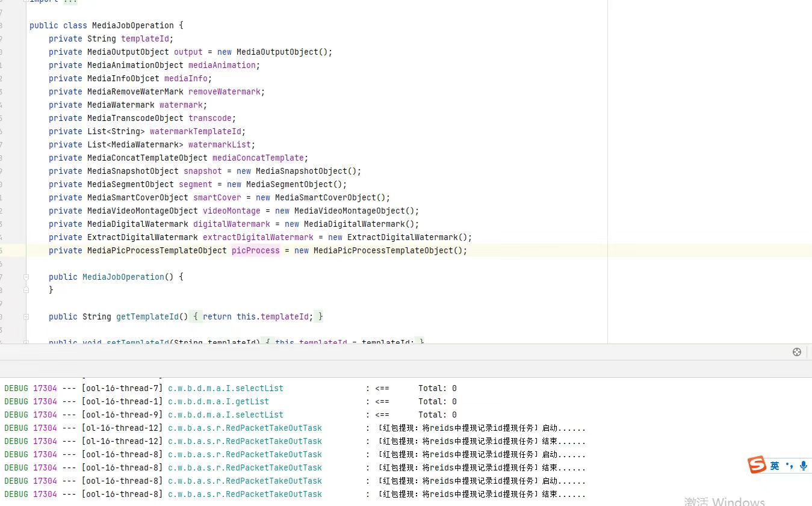This screenshot has width=812, height=506.
Task: Expand the folded getTemplateId method
Action: tap(26, 316)
